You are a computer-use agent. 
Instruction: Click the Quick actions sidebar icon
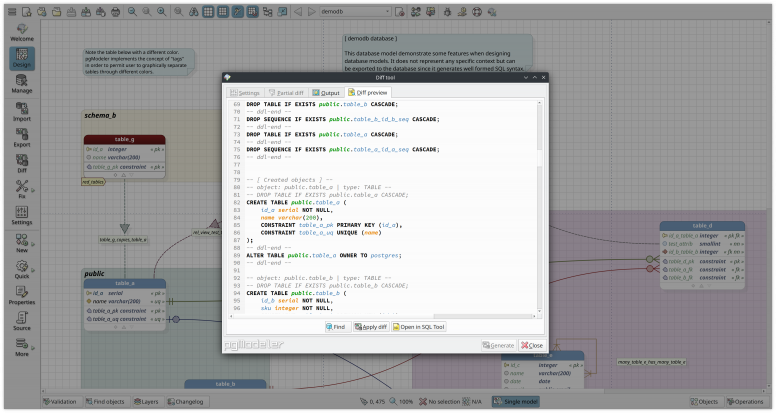(22, 270)
